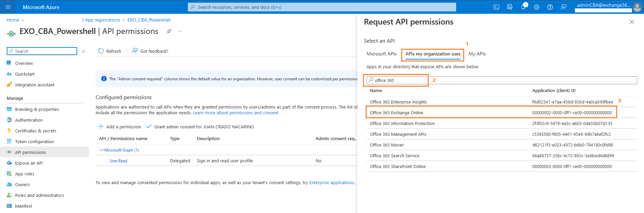Open the More options ellipsis by the title

tap(180, 31)
